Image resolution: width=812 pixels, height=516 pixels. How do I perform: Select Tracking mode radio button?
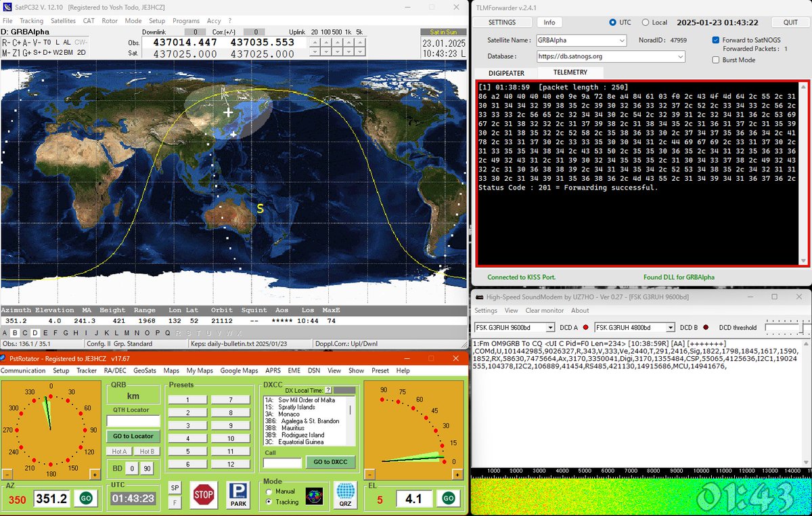point(270,502)
